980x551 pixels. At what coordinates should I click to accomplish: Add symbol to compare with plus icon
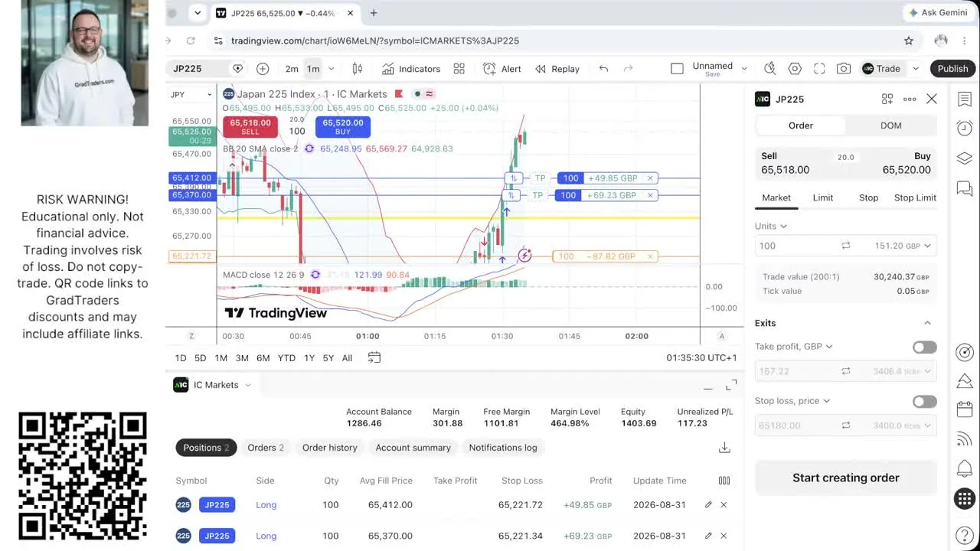pyautogui.click(x=263, y=69)
